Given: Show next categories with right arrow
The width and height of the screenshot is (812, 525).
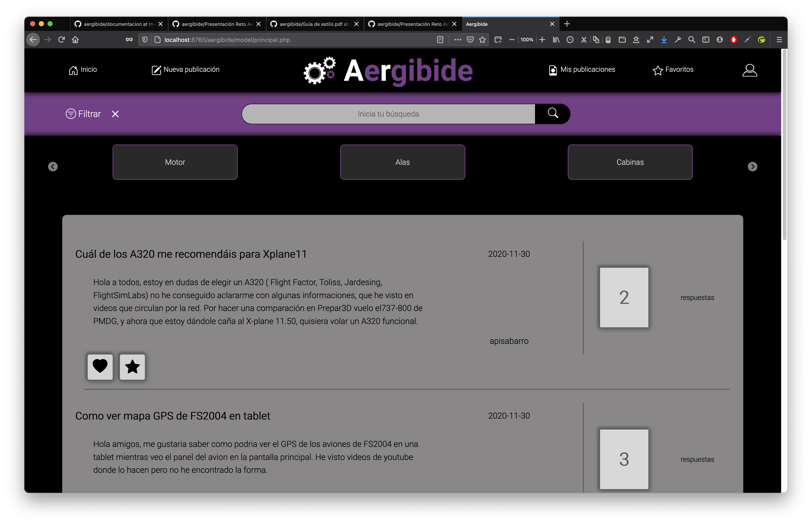Looking at the screenshot, I should click(x=752, y=166).
